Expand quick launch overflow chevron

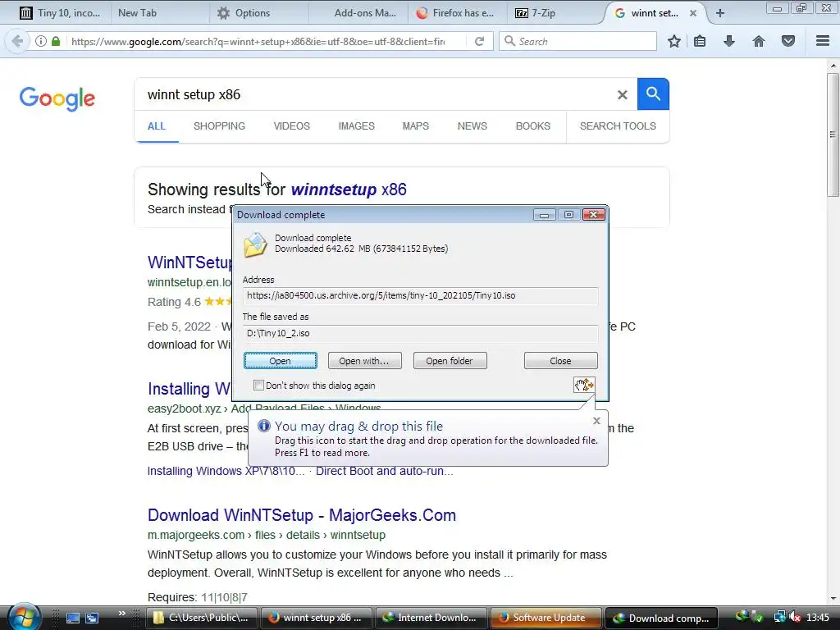[122, 614]
